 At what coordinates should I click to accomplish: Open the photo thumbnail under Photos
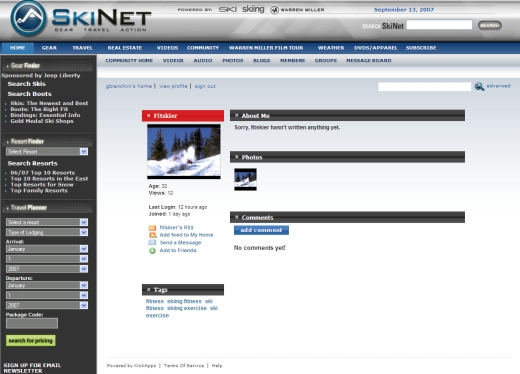point(245,179)
